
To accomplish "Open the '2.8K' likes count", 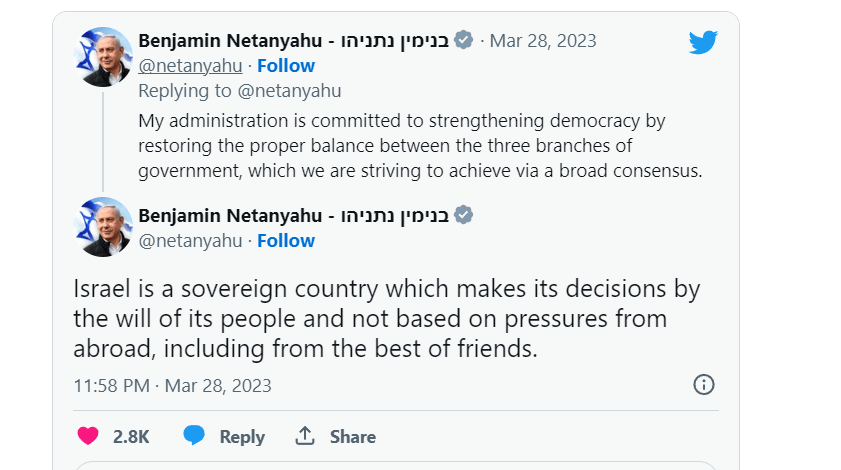I will 131,437.
